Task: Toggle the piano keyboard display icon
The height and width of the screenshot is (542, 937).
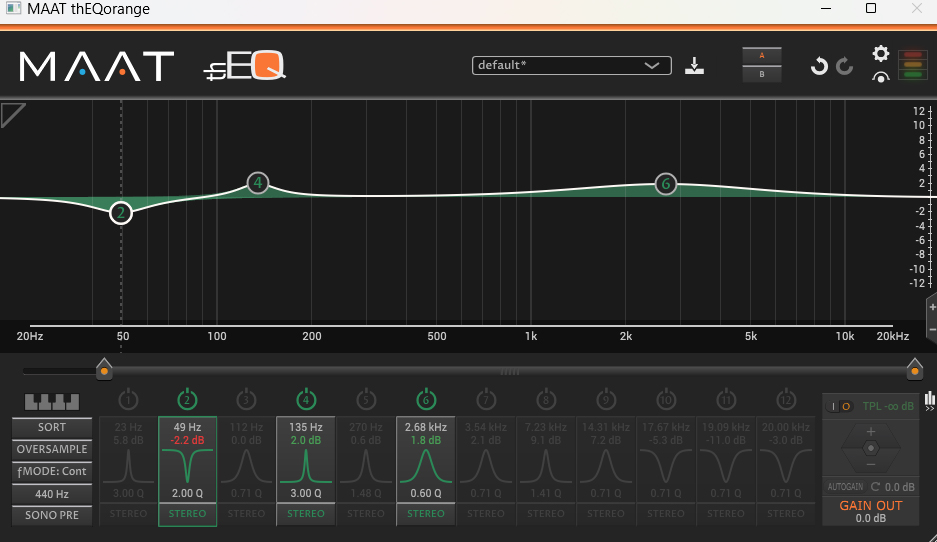Action: 51,402
